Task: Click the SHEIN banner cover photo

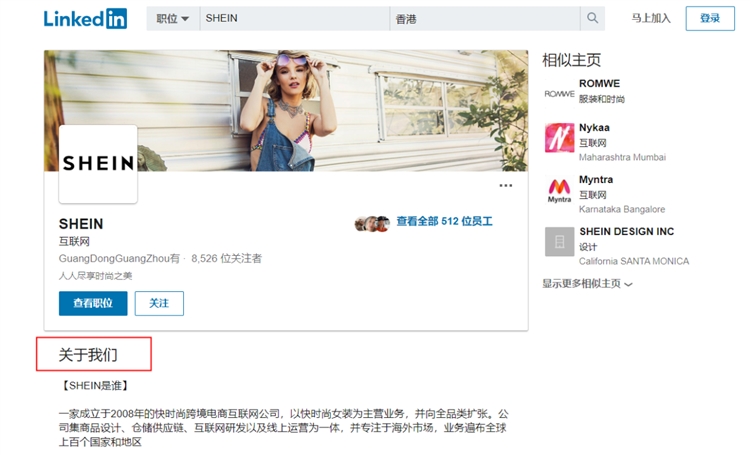Action: [286, 111]
